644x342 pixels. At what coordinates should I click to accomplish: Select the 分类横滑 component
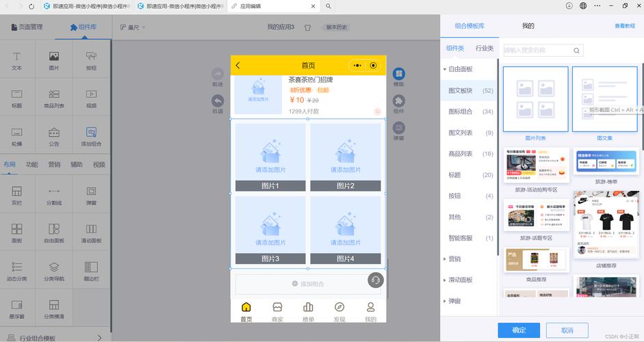coord(54,308)
